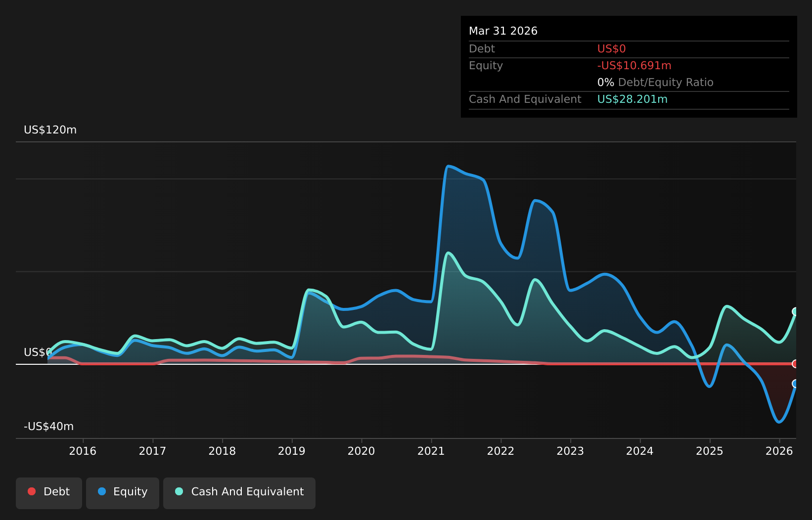Toggle the Equity series legend button
The width and height of the screenshot is (812, 520).
click(123, 493)
